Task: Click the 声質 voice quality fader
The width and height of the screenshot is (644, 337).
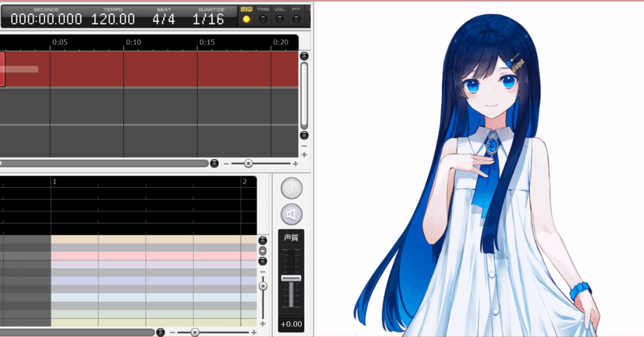Action: tap(291, 278)
